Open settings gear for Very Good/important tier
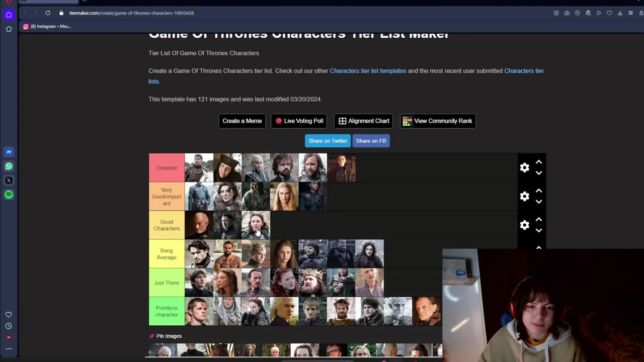 pos(524,197)
